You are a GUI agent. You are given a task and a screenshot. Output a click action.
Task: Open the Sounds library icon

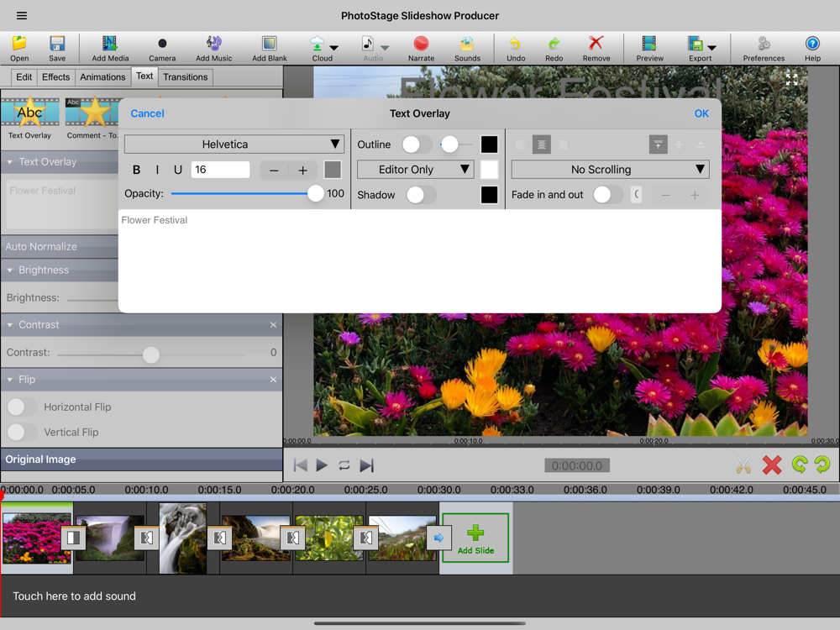[x=467, y=48]
